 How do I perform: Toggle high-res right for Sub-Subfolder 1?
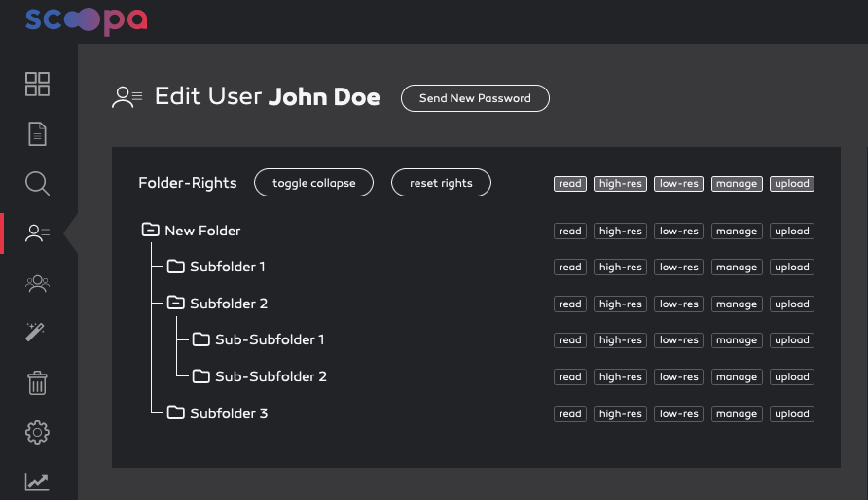click(x=620, y=340)
